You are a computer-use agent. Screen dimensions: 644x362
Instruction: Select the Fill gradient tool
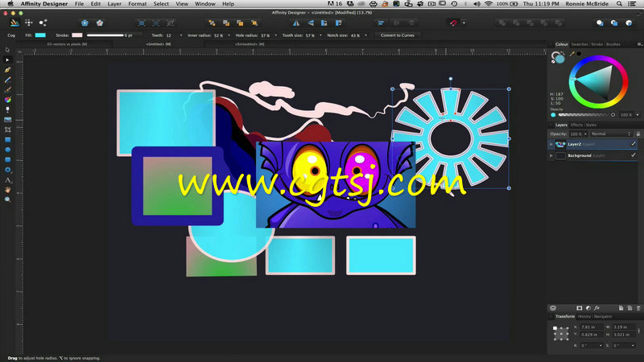(7, 100)
